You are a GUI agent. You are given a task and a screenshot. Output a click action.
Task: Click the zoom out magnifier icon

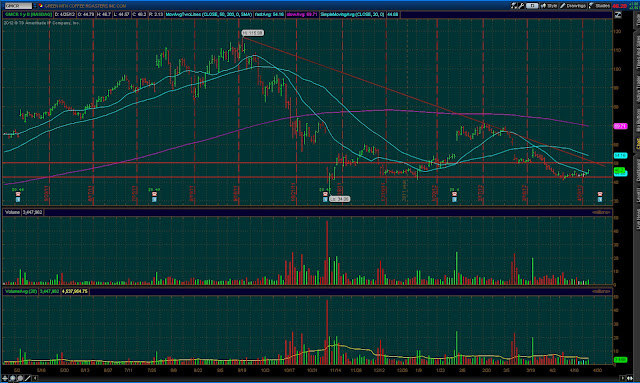coord(20,378)
